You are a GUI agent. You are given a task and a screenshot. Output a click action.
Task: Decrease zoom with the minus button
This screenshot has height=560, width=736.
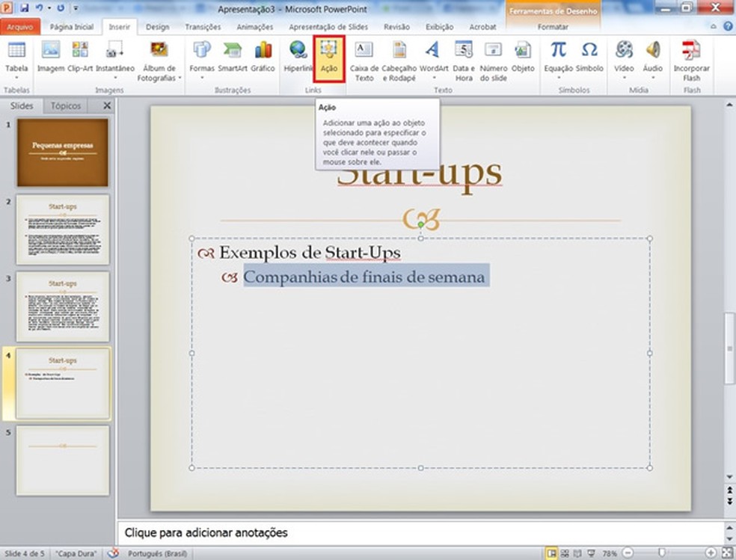(628, 553)
